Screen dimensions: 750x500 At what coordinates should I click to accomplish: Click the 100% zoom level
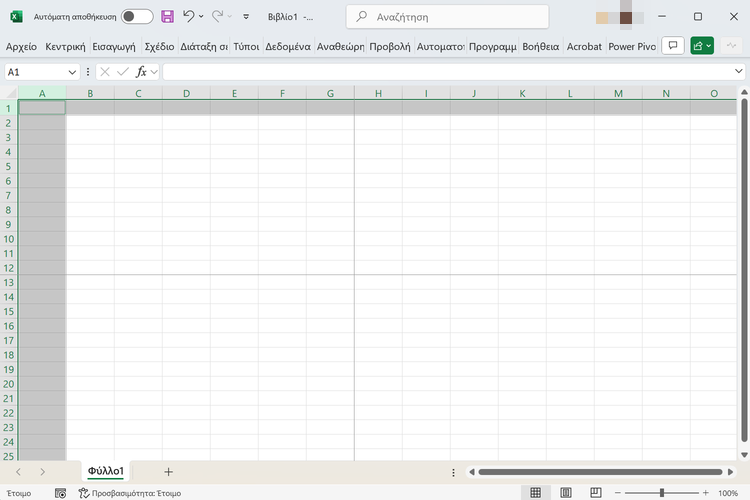[x=728, y=493]
